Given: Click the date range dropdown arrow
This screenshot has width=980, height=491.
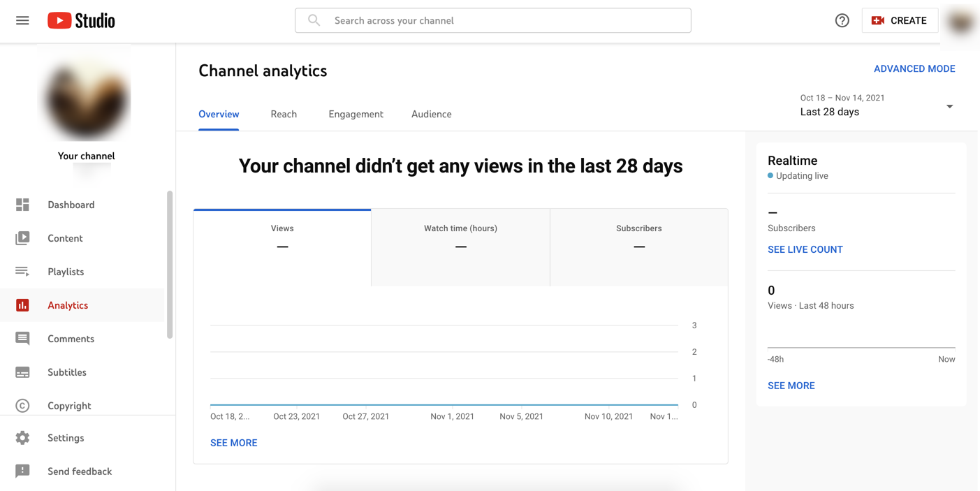Looking at the screenshot, I should point(949,107).
